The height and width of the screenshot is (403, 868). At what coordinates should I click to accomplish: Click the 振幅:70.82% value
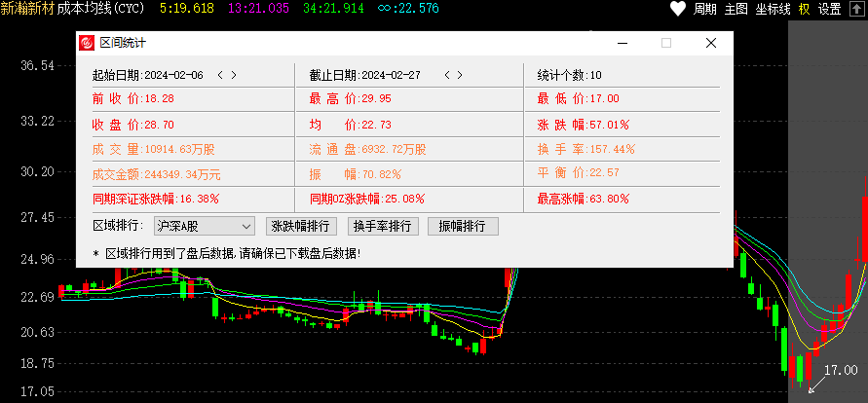(x=356, y=175)
